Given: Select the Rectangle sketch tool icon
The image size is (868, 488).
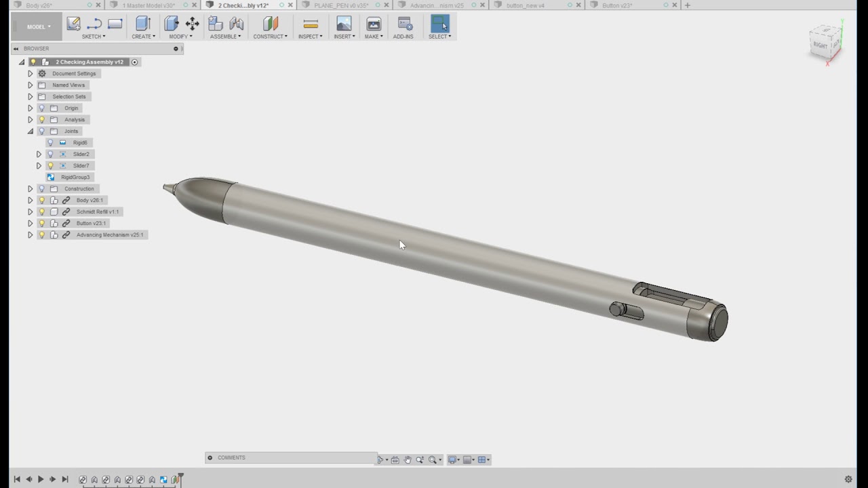Looking at the screenshot, I should click(x=115, y=24).
